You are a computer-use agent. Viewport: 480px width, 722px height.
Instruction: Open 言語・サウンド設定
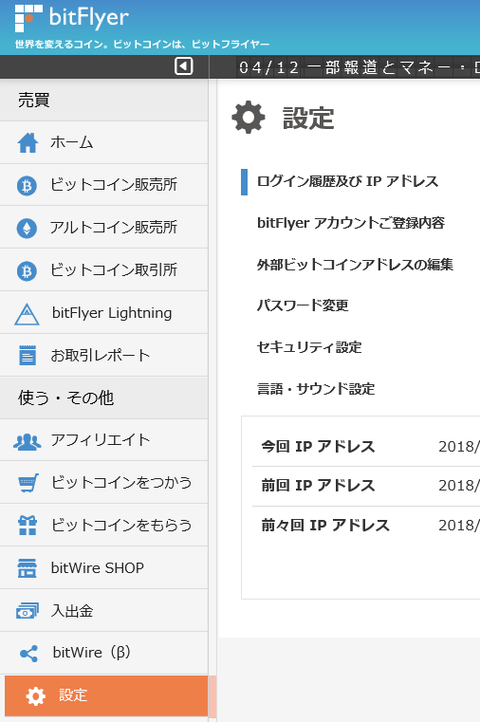[x=316, y=389]
